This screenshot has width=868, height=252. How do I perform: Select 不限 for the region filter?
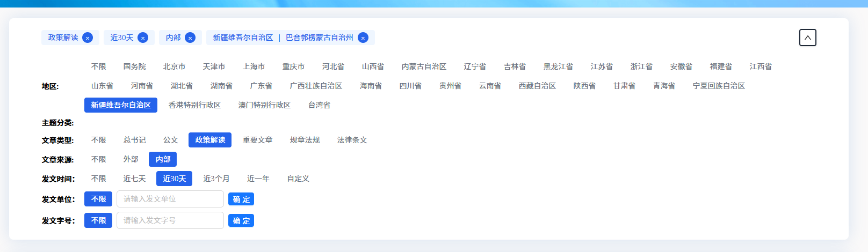(x=99, y=66)
